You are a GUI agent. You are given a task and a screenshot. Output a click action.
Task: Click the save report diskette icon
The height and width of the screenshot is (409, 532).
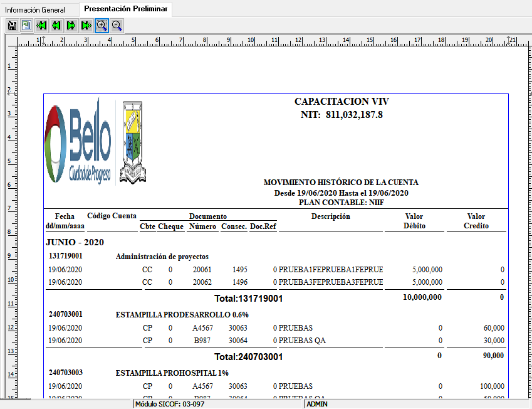[x=11, y=26]
